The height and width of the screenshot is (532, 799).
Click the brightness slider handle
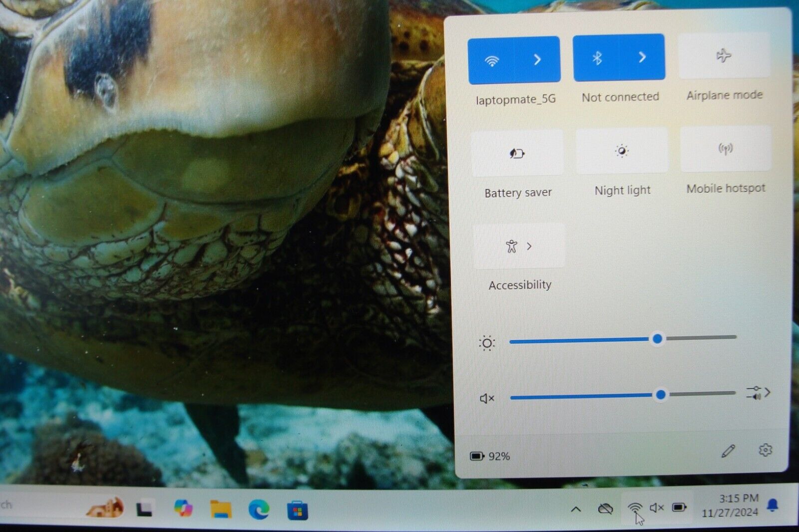pos(658,339)
